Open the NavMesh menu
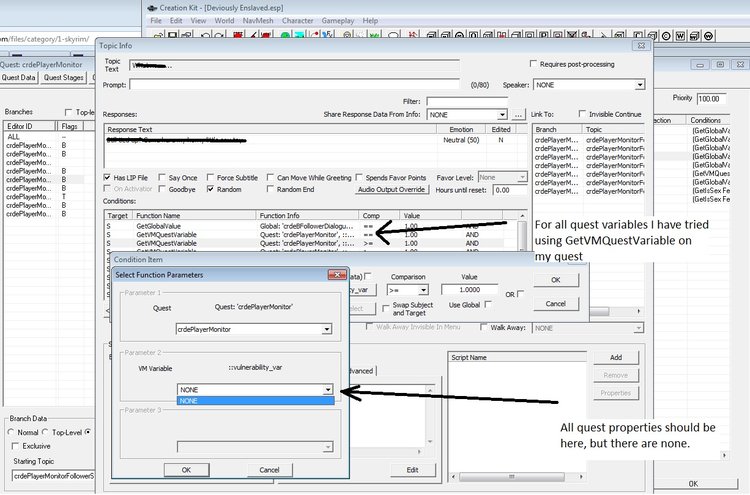The width and height of the screenshot is (750, 495). click(x=258, y=21)
